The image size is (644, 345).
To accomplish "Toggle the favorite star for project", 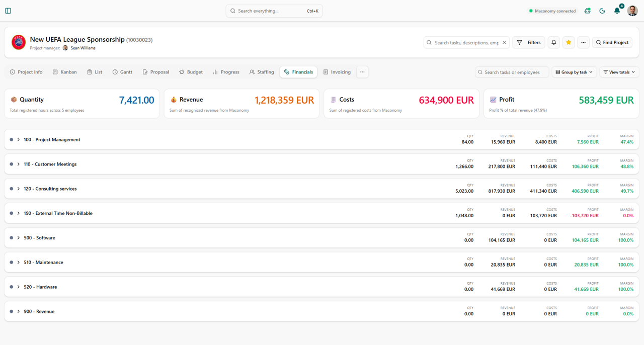I will tap(569, 43).
